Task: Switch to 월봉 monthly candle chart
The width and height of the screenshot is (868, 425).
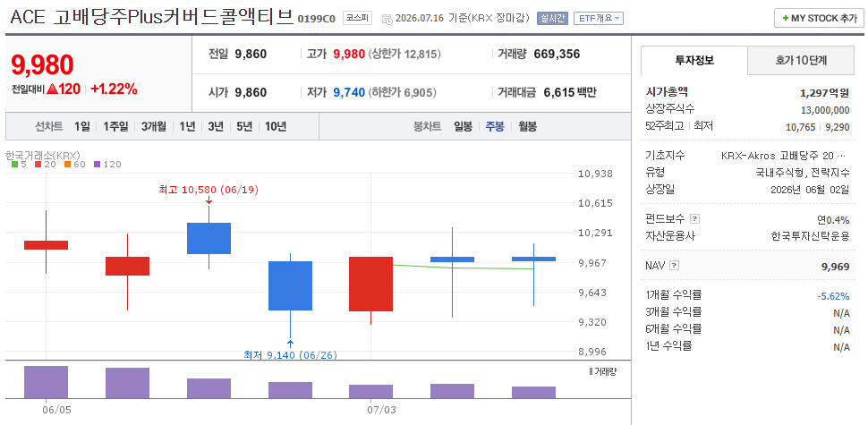Action: point(528,126)
